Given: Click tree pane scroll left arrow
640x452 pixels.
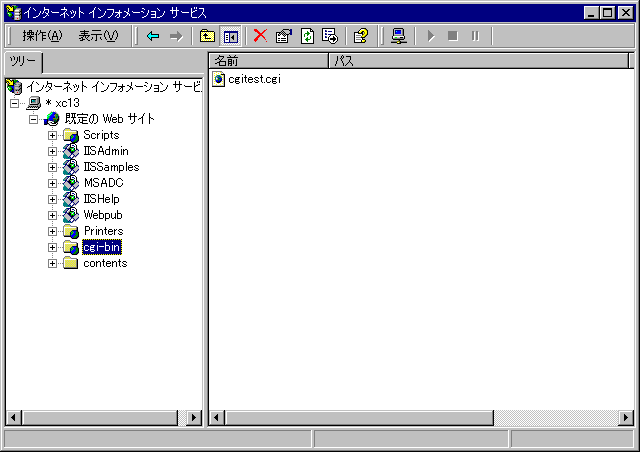Looking at the screenshot, I should pyautogui.click(x=13, y=418).
